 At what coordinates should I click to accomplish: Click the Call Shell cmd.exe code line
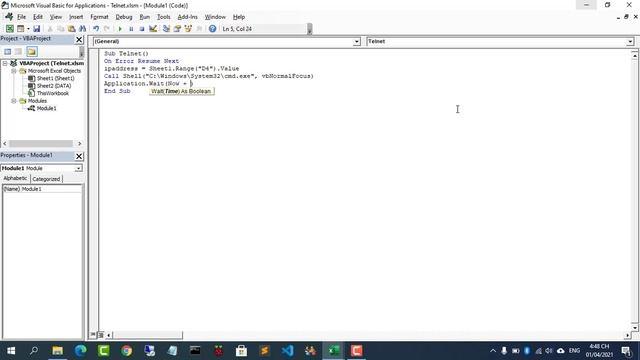pos(209,76)
